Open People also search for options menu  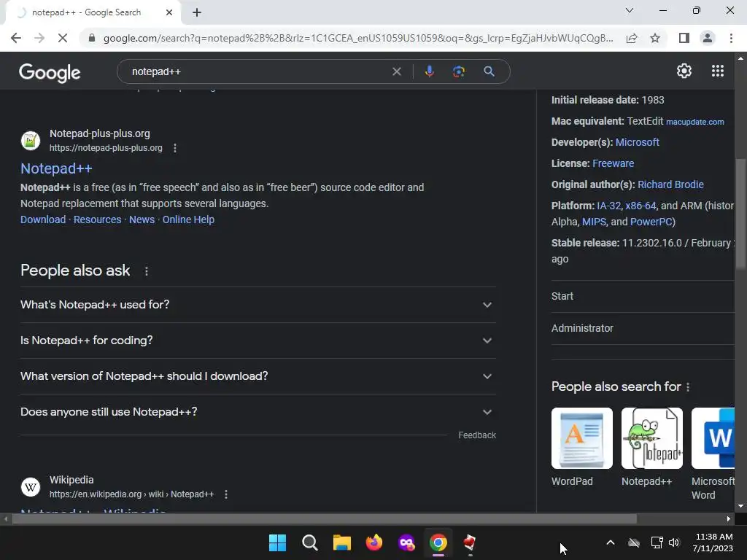[x=687, y=387]
